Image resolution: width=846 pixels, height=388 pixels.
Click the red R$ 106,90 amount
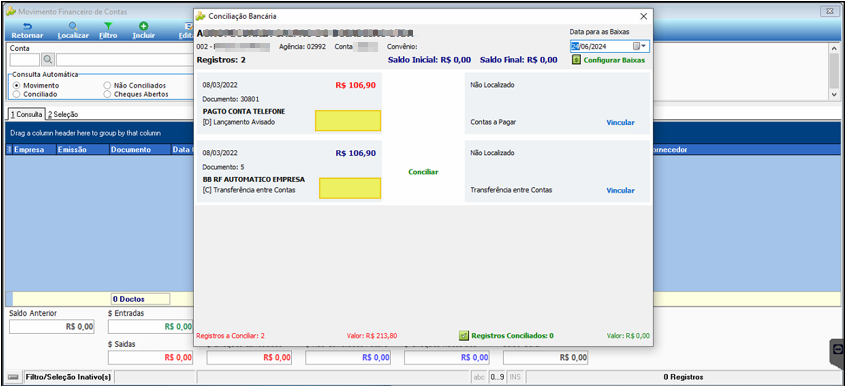click(356, 85)
